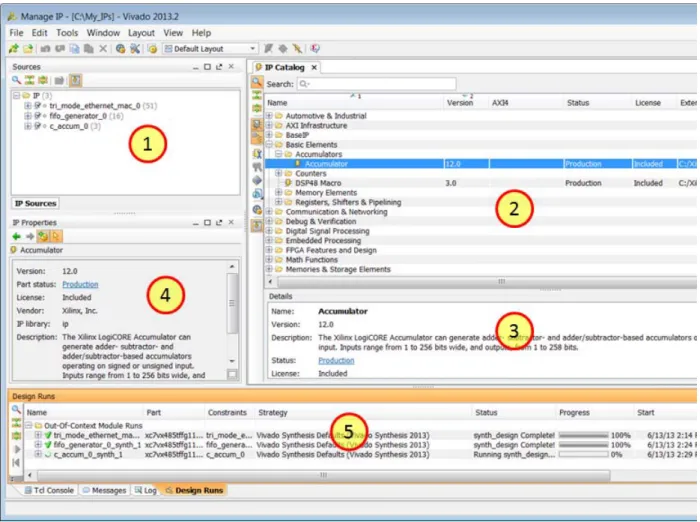The image size is (700, 522).
Task: Click Collapse All icon in Sources toolbar
Action: (x=29, y=80)
